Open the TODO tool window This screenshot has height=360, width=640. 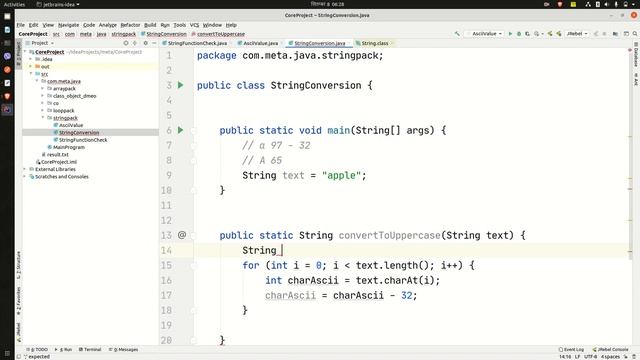tap(37, 350)
